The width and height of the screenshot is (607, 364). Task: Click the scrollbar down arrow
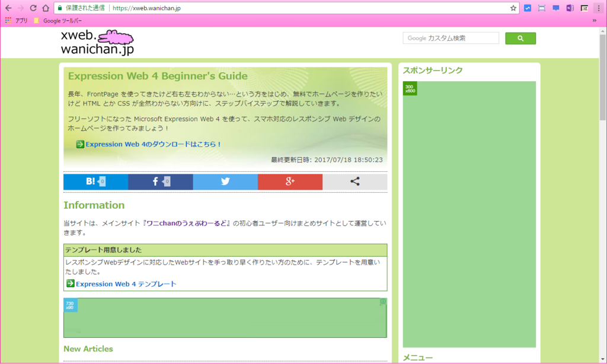[603, 359]
